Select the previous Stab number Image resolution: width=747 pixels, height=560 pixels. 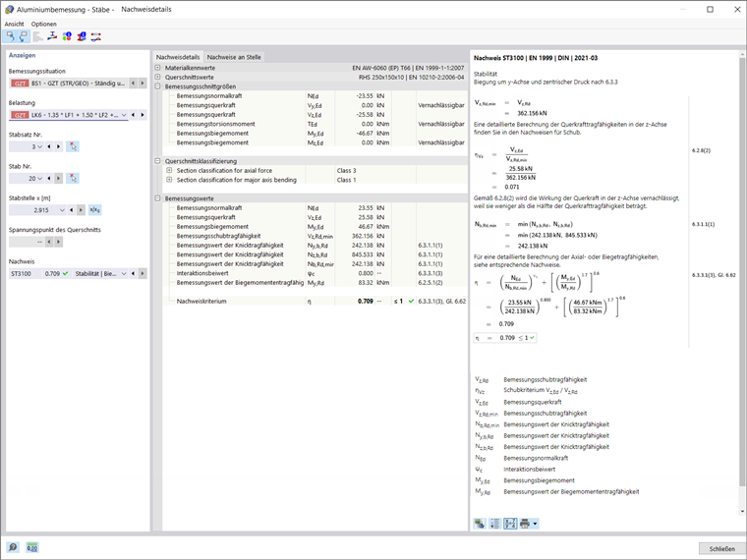[48, 178]
